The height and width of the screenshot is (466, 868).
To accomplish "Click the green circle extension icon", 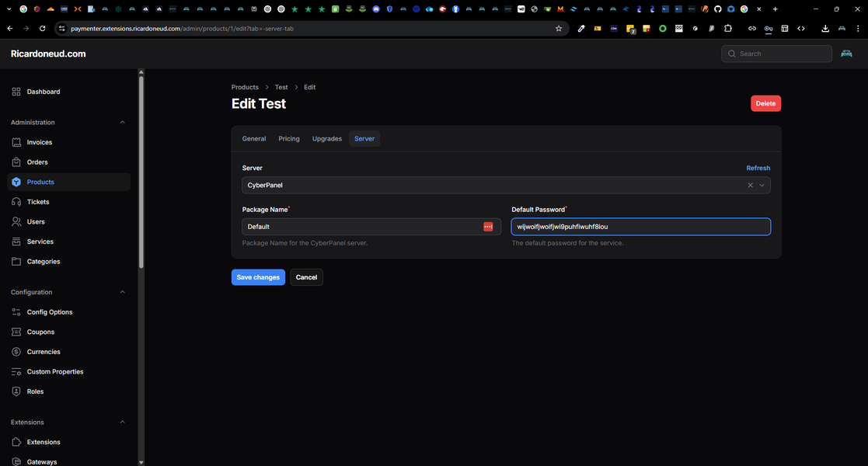I will pyautogui.click(x=663, y=29).
